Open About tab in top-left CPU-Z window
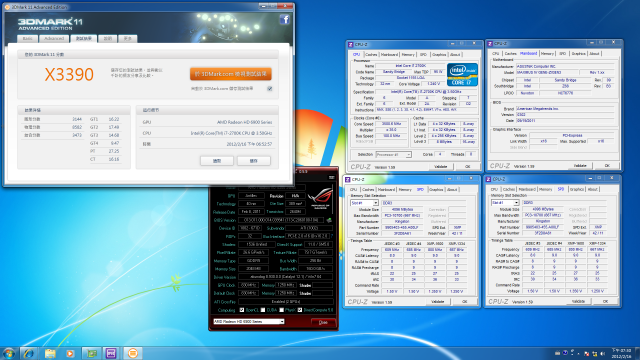Screen dimensions: 640x360 tap(455, 54)
